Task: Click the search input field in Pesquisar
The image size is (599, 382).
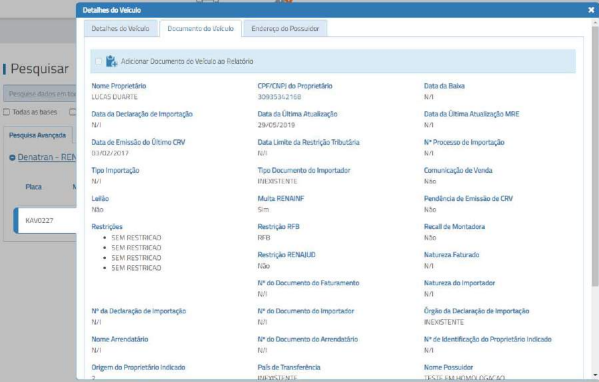Action: point(40,94)
